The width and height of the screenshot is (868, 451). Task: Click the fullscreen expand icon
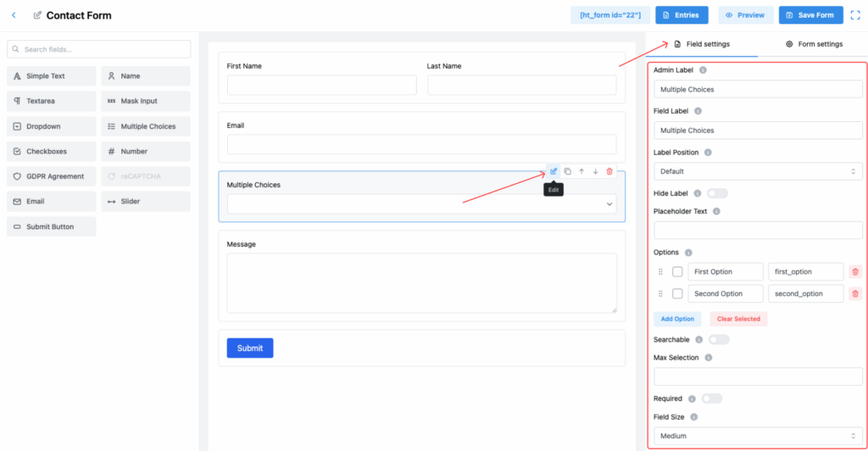[x=855, y=15]
